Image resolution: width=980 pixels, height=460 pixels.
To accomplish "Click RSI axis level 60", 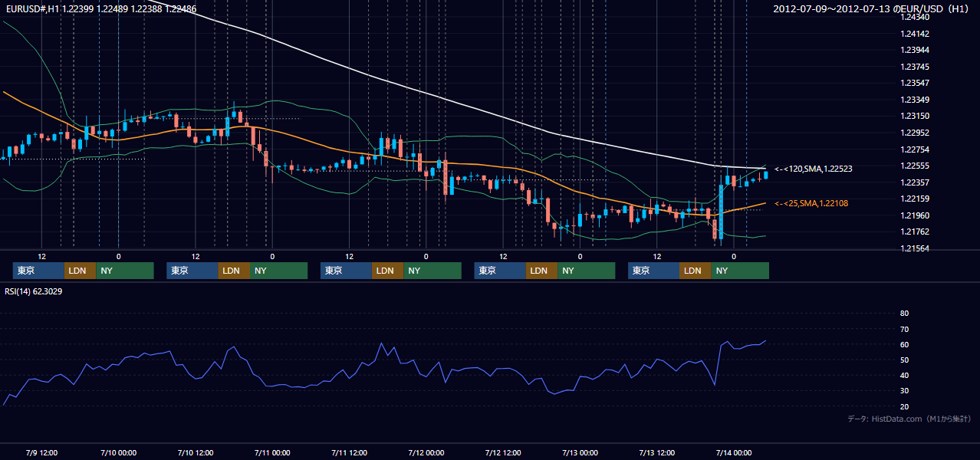I will coord(904,344).
